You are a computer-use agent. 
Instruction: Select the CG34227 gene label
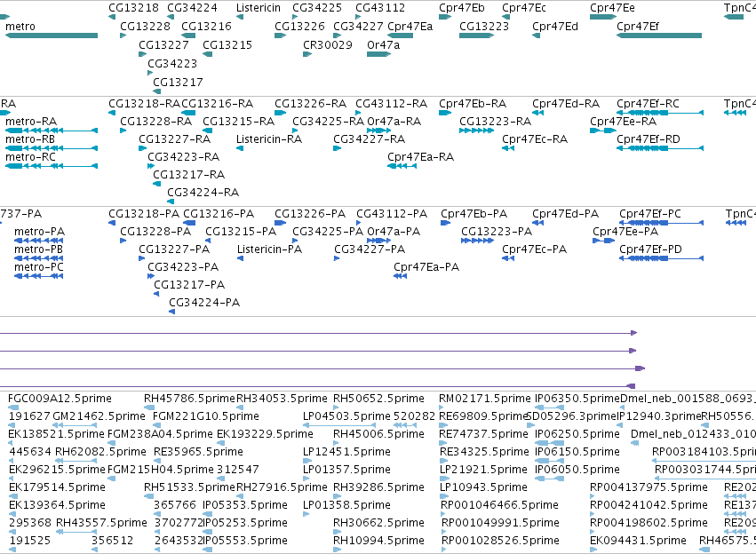pyautogui.click(x=359, y=27)
